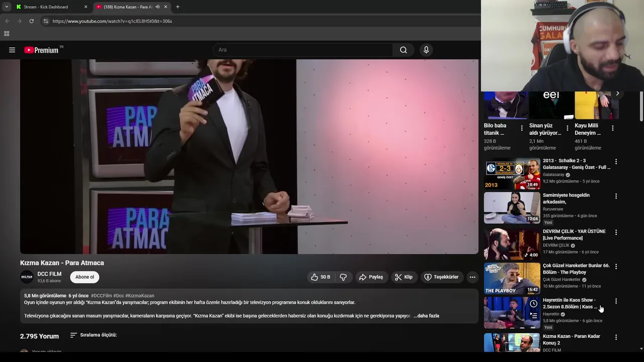Start voice search with the microphone
Viewport: 644px width, 362px height.
click(x=426, y=50)
